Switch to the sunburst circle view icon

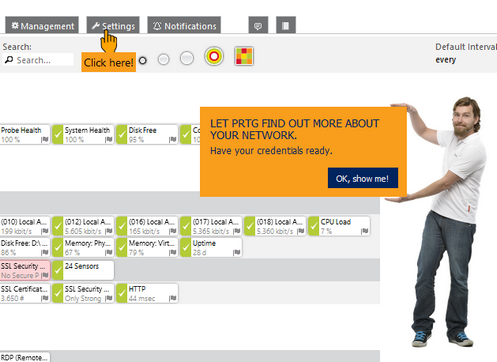214,56
